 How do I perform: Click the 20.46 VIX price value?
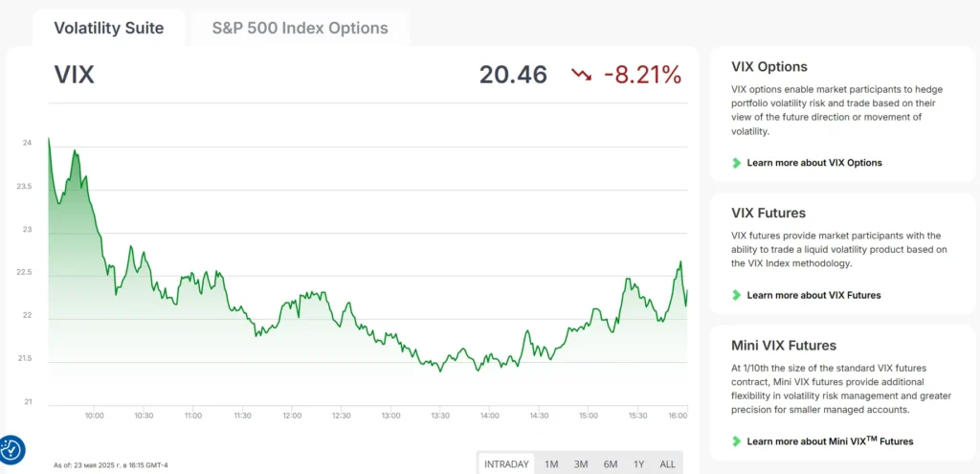click(513, 75)
